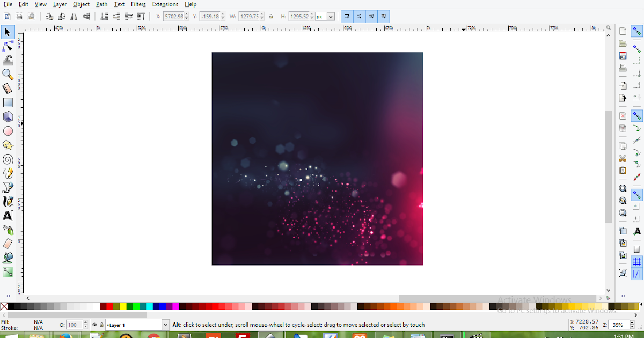644x338 pixels.
Task: Toggle enable snapping button
Action: (637, 31)
